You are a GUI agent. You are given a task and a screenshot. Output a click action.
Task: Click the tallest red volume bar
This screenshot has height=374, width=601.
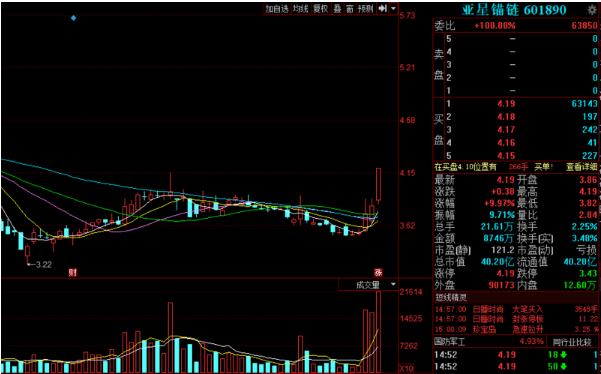click(379, 332)
